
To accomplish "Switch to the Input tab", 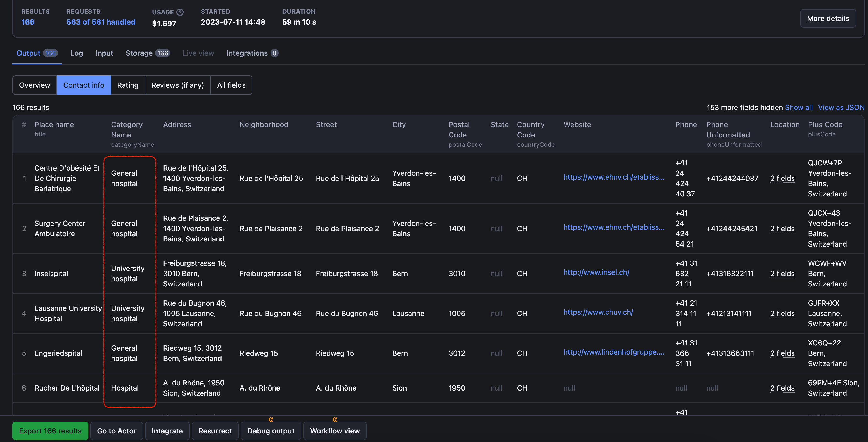I will (104, 53).
